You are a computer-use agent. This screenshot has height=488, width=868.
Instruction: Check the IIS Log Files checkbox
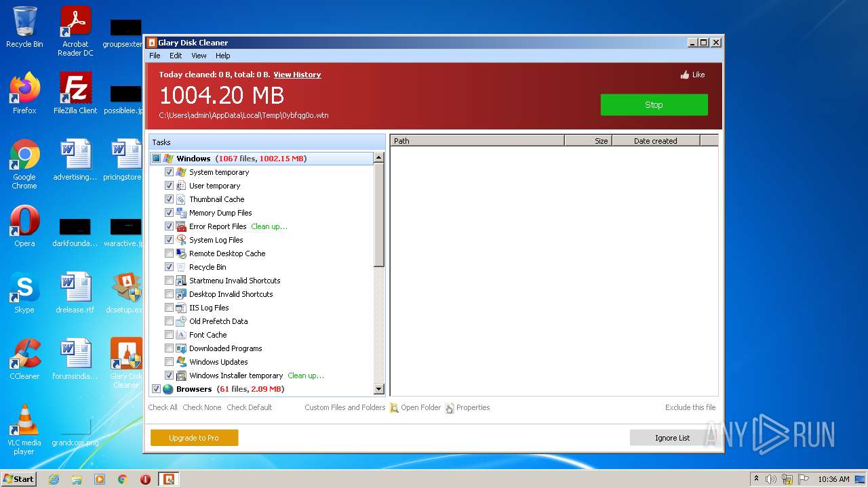[169, 308]
